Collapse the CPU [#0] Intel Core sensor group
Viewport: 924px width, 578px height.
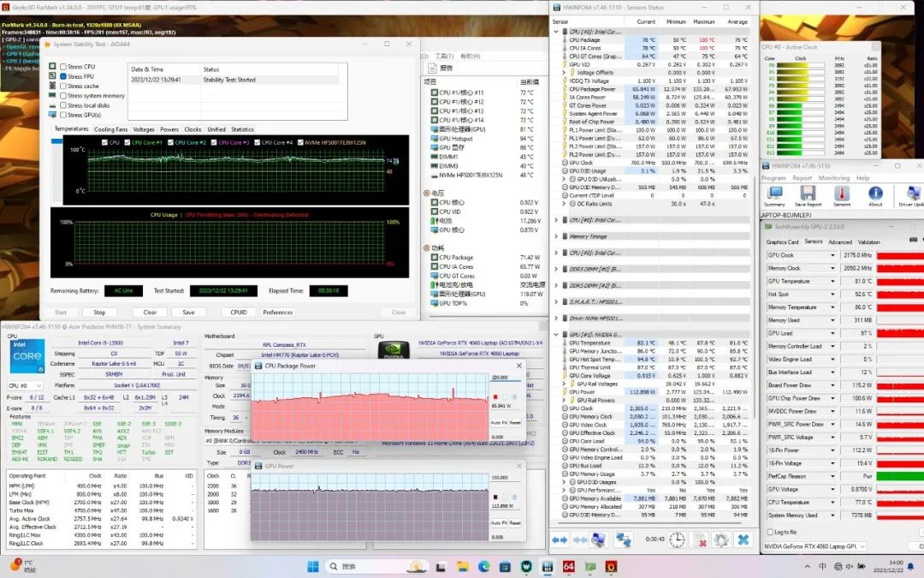click(x=556, y=32)
